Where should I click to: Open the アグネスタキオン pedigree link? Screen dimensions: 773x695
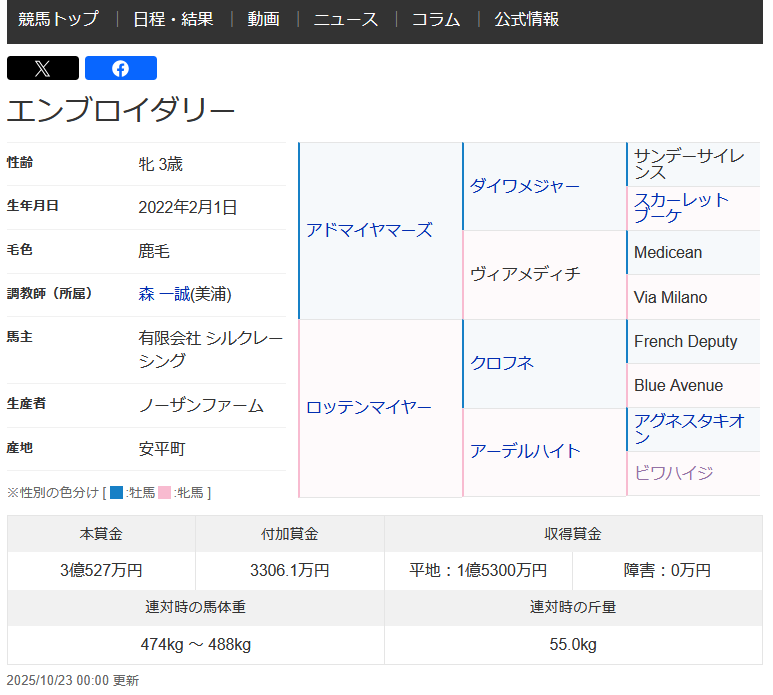pos(689,429)
